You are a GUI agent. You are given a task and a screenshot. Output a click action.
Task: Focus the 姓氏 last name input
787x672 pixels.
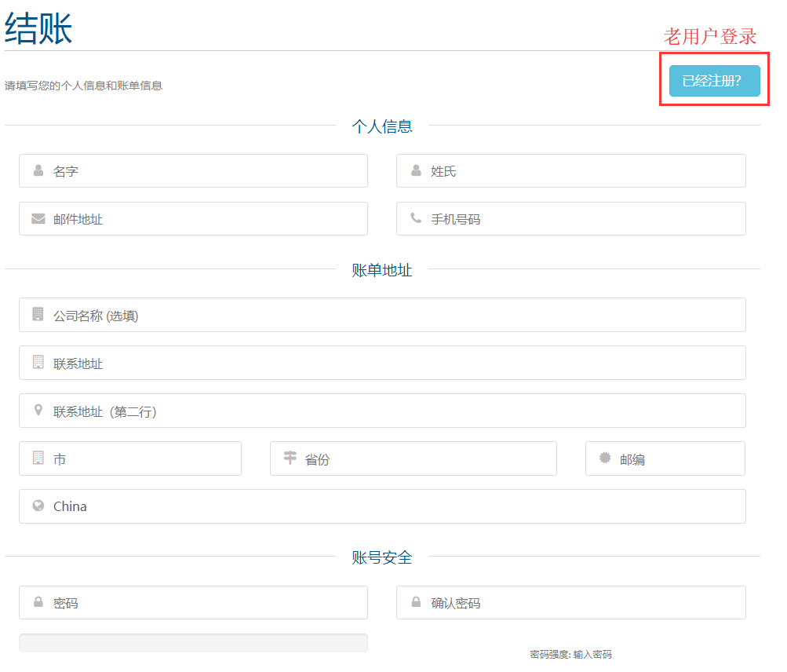(581, 171)
